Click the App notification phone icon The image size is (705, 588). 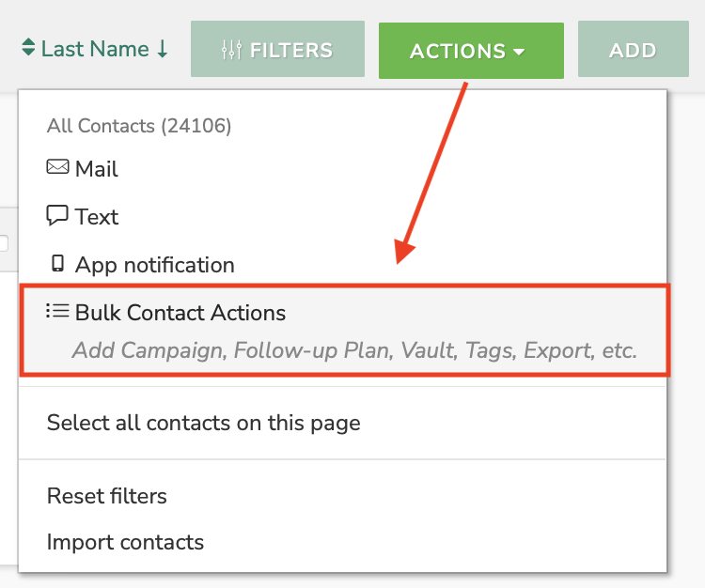click(x=57, y=264)
